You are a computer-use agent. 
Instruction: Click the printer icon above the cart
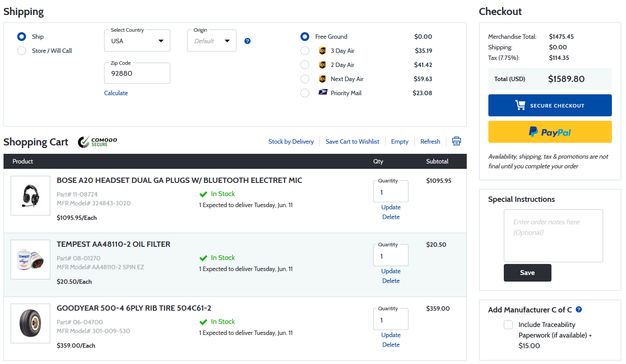point(457,141)
